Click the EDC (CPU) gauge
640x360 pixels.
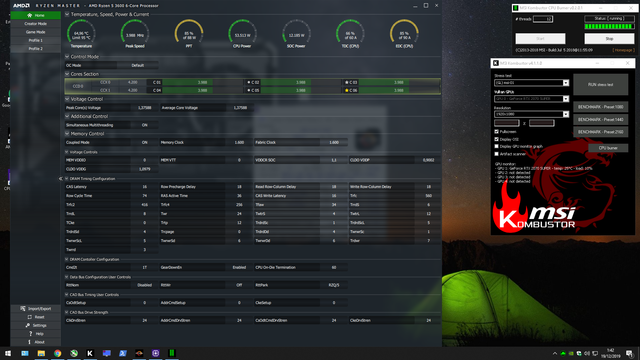(x=404, y=33)
